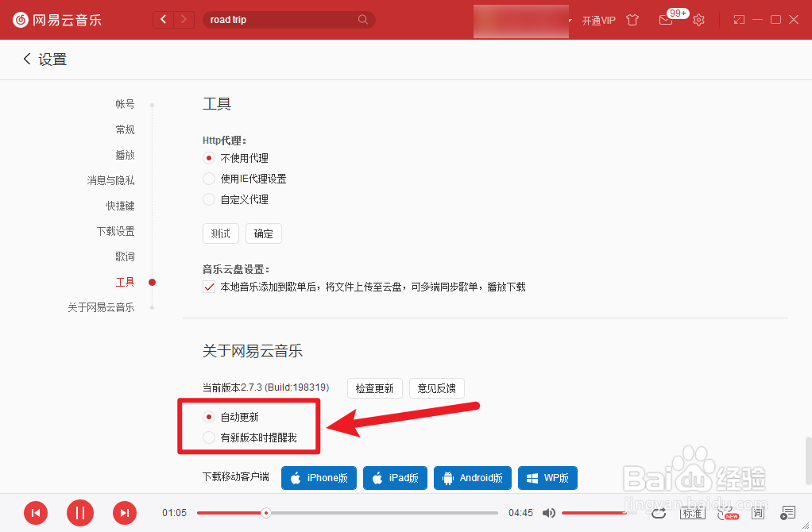Open settings via the gear icon

click(x=698, y=20)
